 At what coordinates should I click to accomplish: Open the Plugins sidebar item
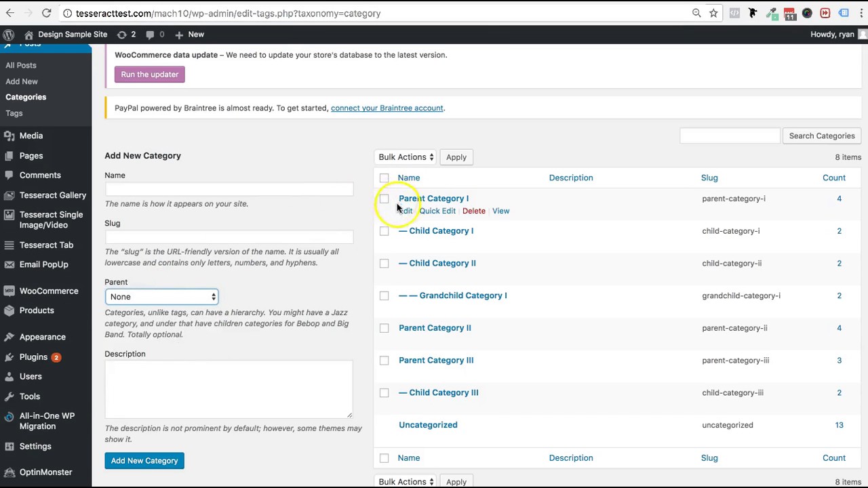[33, 357]
